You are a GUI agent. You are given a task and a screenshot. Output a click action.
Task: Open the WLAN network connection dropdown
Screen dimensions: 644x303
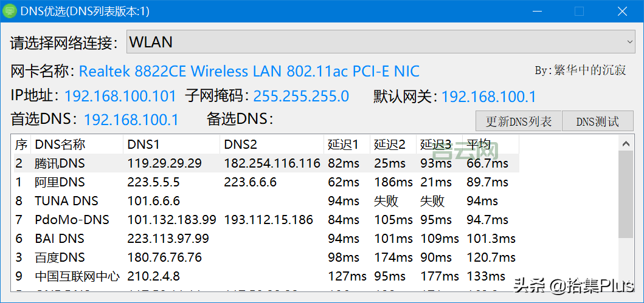381,42
